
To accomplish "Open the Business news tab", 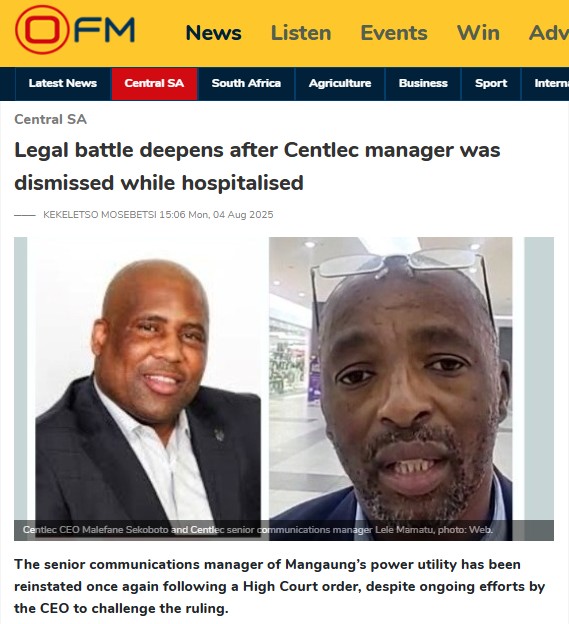I will (x=423, y=83).
